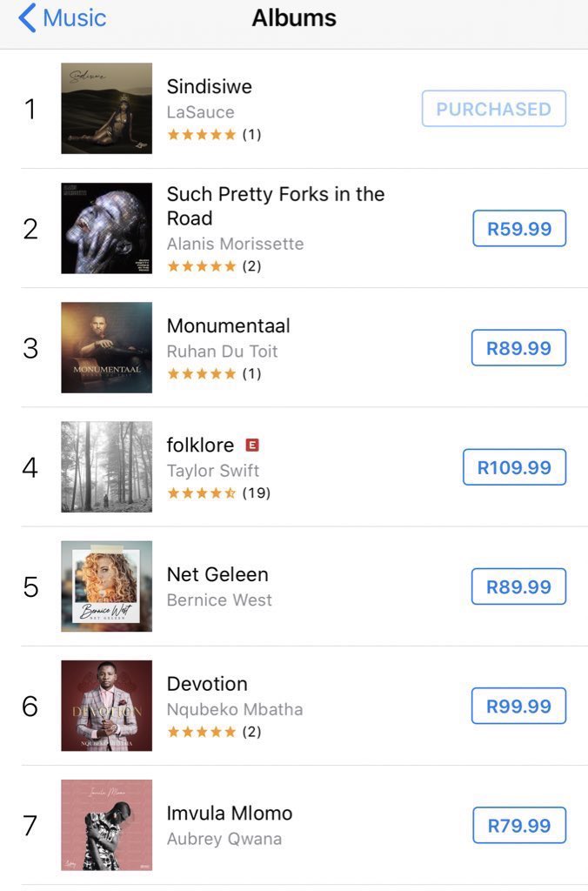The width and height of the screenshot is (588, 891).
Task: Buy Monumentaal for R89.99
Action: (x=518, y=348)
